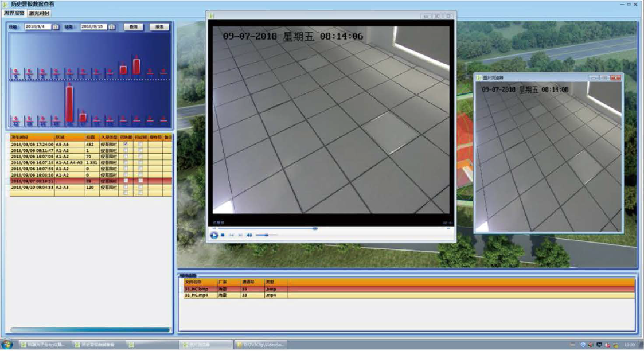644x351 pixels.
Task: Jump to previous track in video player
Action: tap(231, 235)
